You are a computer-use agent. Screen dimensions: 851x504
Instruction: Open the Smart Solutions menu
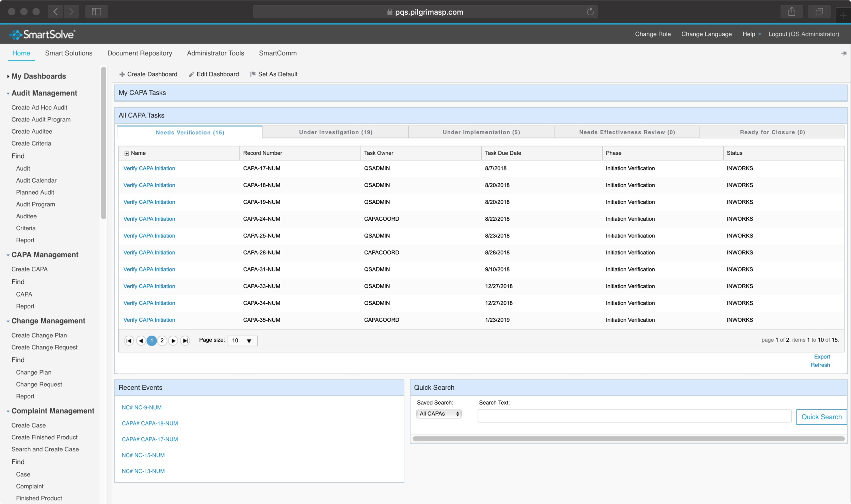coord(69,53)
